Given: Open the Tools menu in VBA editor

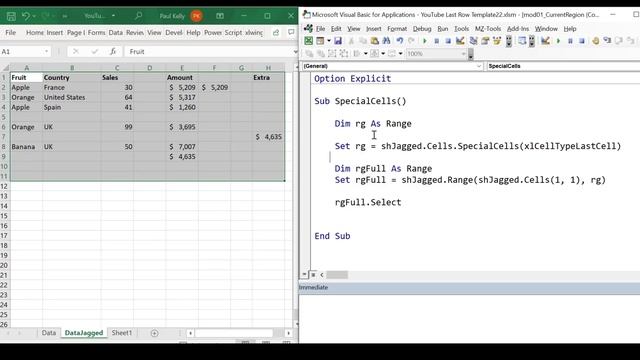Looking at the screenshot, I should [x=461, y=29].
